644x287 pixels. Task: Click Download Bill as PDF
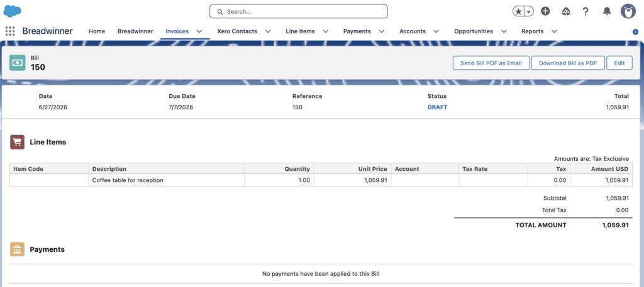[x=568, y=63]
